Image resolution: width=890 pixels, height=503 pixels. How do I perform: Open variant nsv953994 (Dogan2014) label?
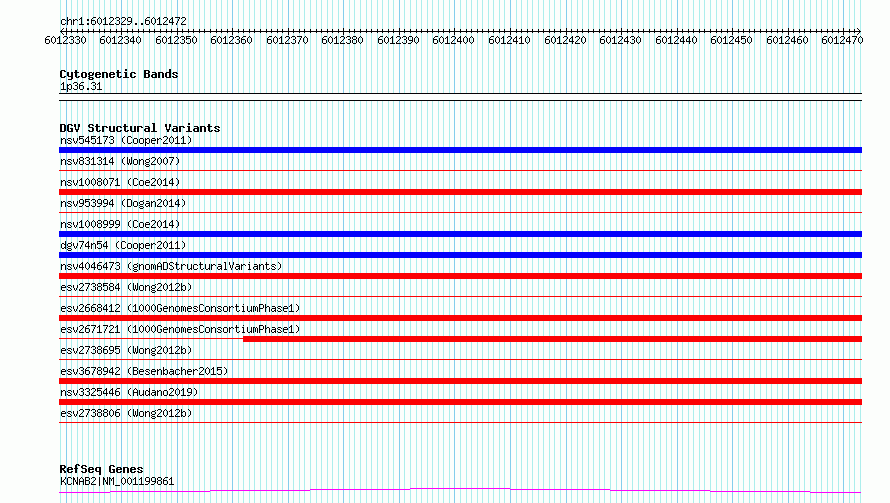pyautogui.click(x=123, y=203)
